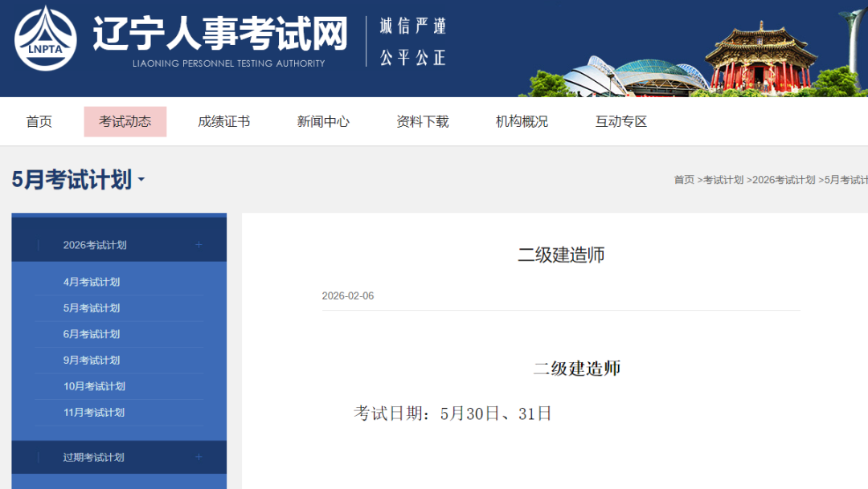The height and width of the screenshot is (489, 868).
Task: Open 6月考试计划 in the sidebar
Action: 92,334
